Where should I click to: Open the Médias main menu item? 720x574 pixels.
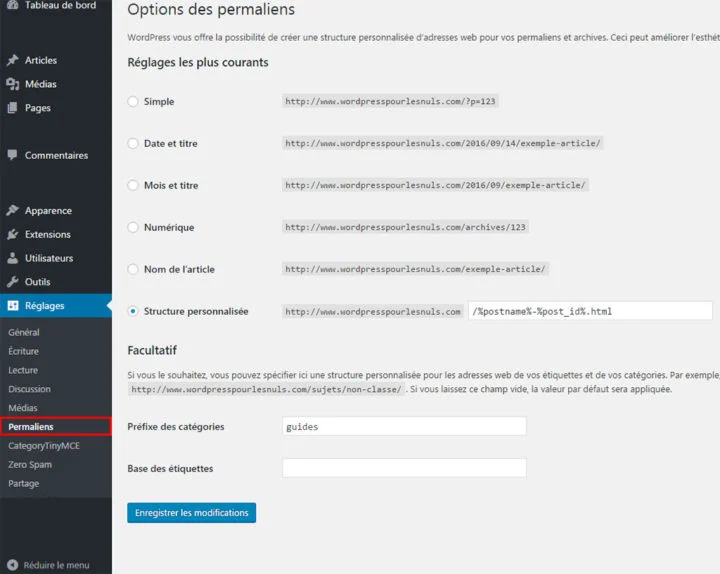point(41,84)
